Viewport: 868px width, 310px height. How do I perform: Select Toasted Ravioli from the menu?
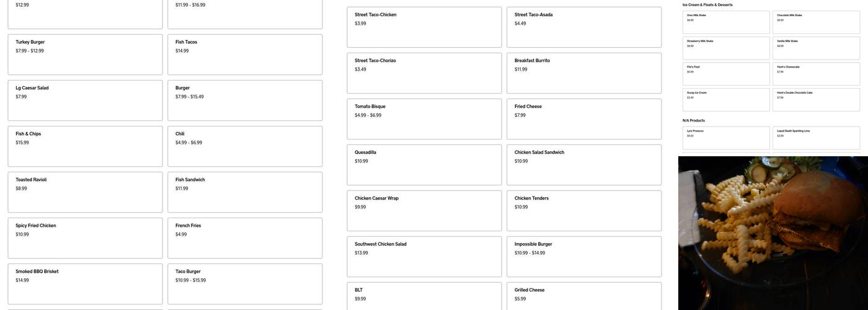[85, 192]
